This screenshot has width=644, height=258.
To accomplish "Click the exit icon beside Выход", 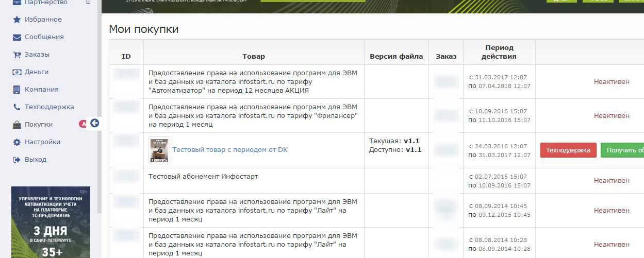I will [16, 160].
